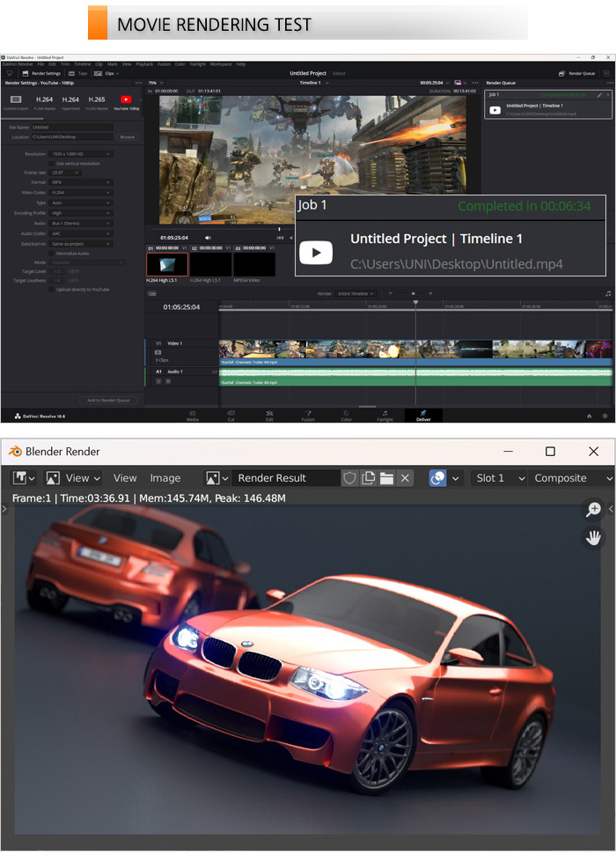616x855 pixels.
Task: Open the Video Codec dropdown
Action: coord(81,193)
